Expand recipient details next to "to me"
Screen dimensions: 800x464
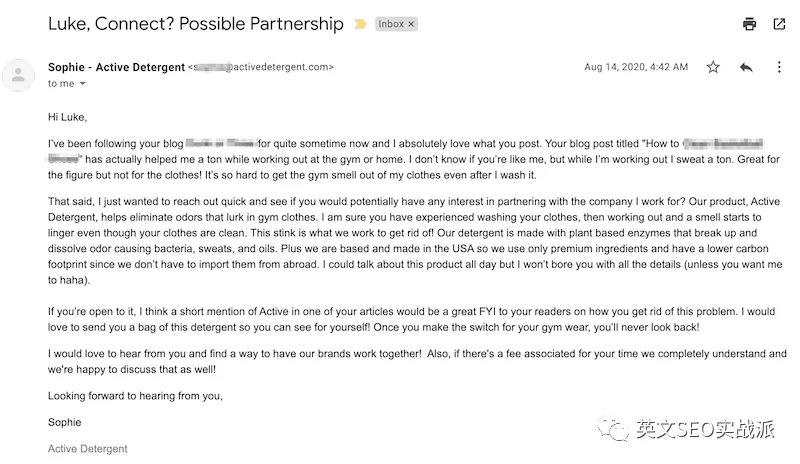click(x=83, y=85)
